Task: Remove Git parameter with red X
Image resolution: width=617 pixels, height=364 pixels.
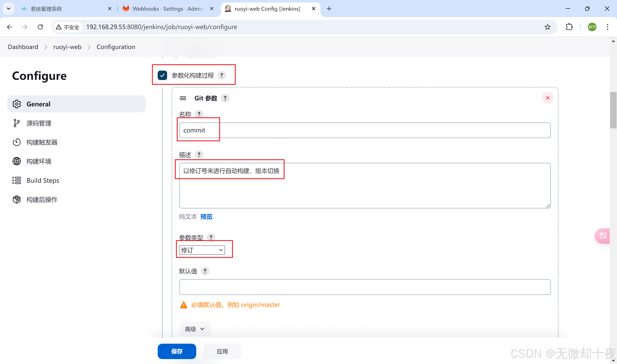Action: 548,98
